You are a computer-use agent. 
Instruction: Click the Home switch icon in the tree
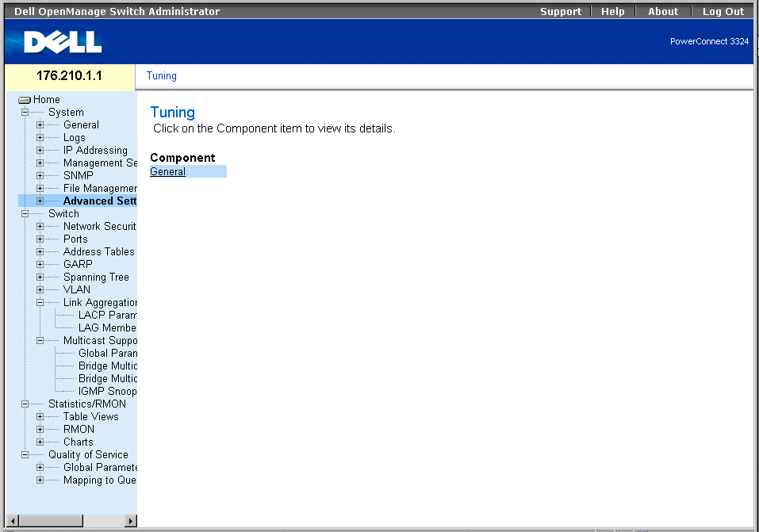click(25, 100)
